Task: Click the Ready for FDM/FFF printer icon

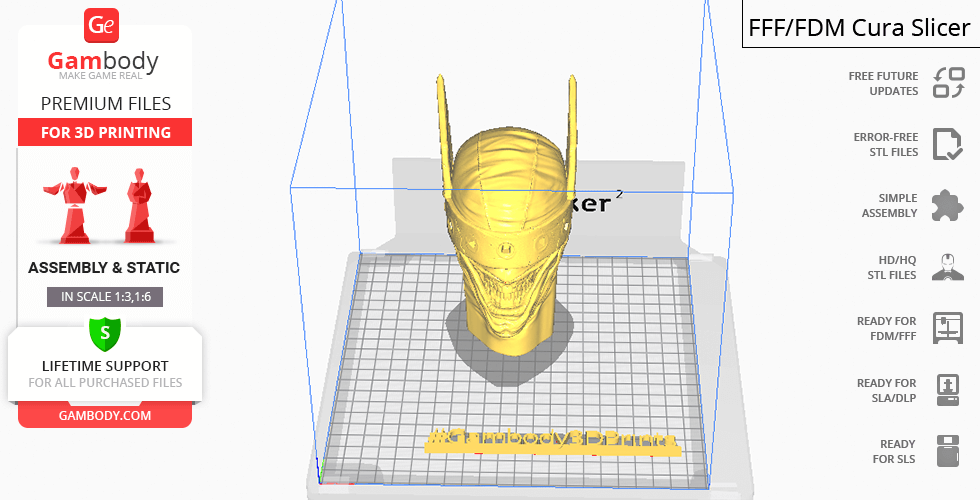Action: [947, 327]
